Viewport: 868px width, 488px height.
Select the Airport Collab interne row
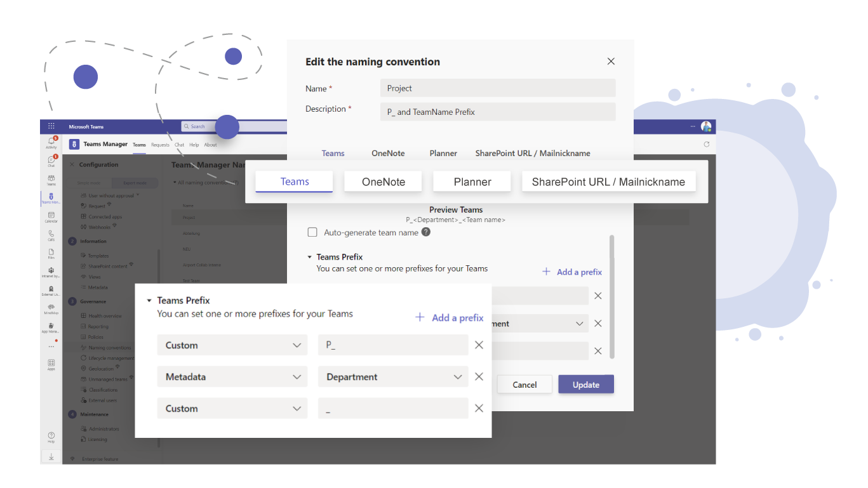[202, 265]
